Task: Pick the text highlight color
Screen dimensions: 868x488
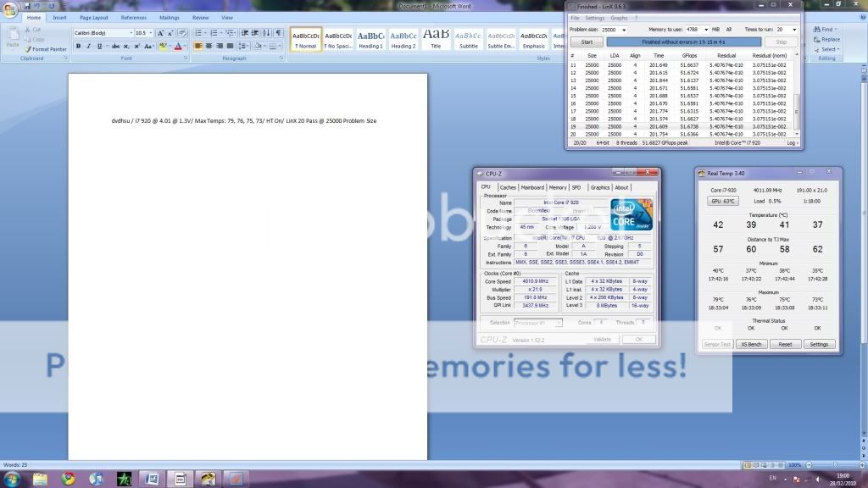Action: [x=162, y=47]
